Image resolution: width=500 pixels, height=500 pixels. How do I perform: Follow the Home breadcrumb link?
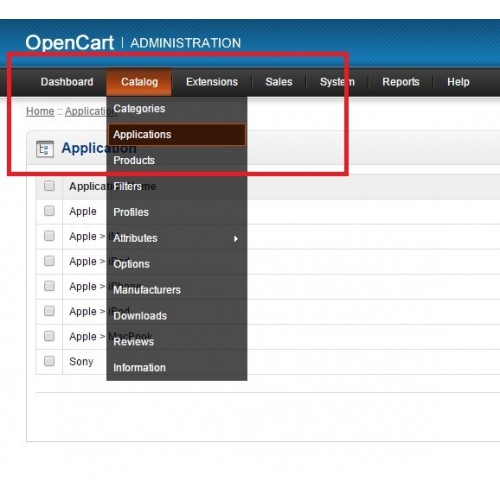40,111
